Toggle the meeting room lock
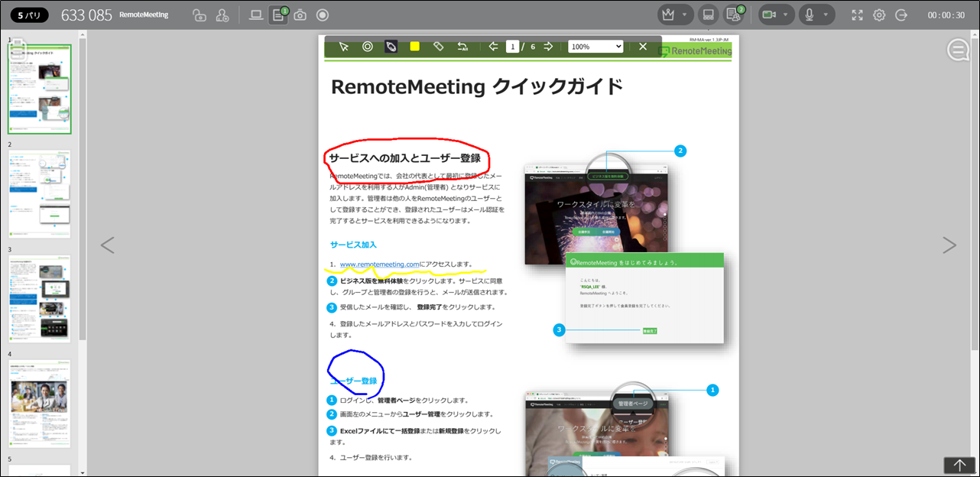Image resolution: width=980 pixels, height=477 pixels. (199, 15)
